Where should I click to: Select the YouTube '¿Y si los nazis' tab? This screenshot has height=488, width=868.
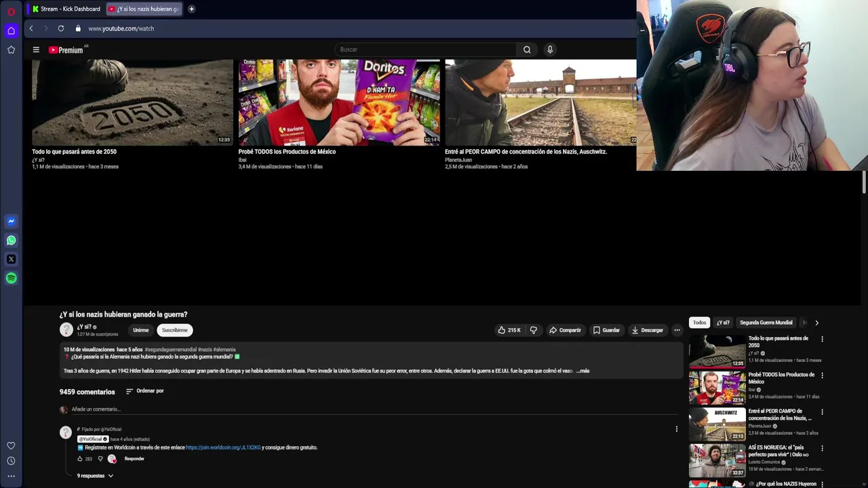[144, 9]
